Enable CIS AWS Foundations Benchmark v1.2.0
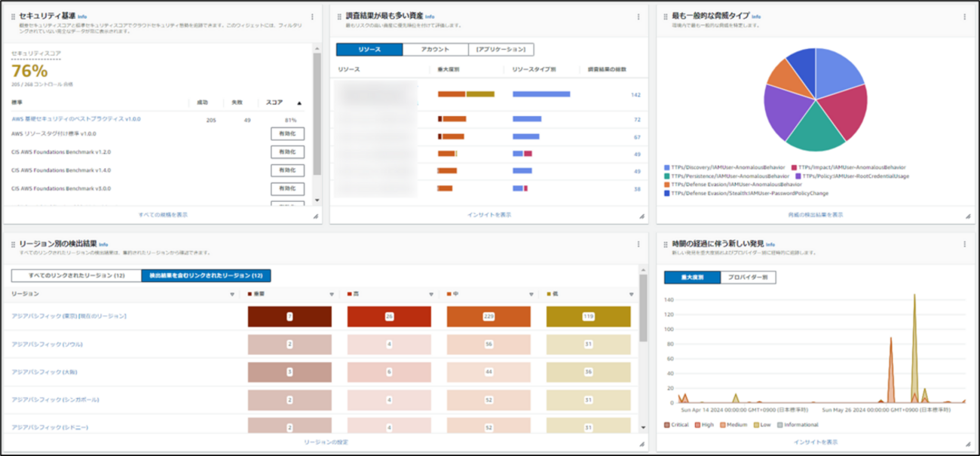Image resolution: width=980 pixels, height=456 pixels. click(x=287, y=152)
